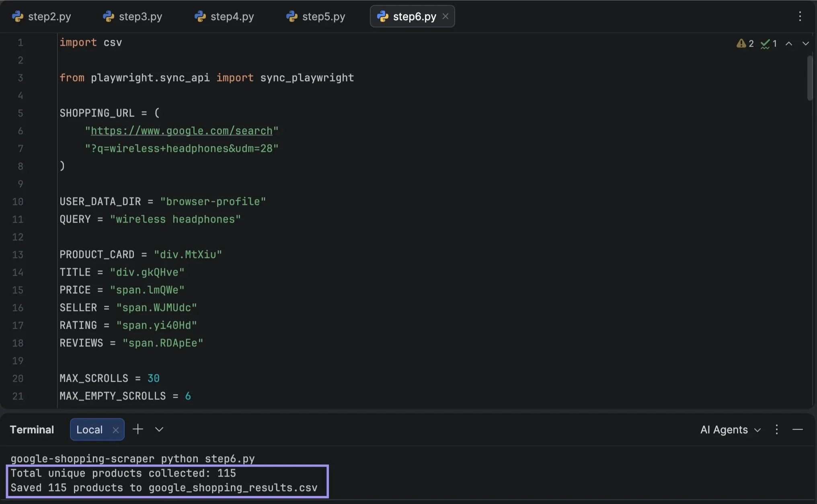Open the step3.py editor tab
817x504 pixels.
pos(133,16)
